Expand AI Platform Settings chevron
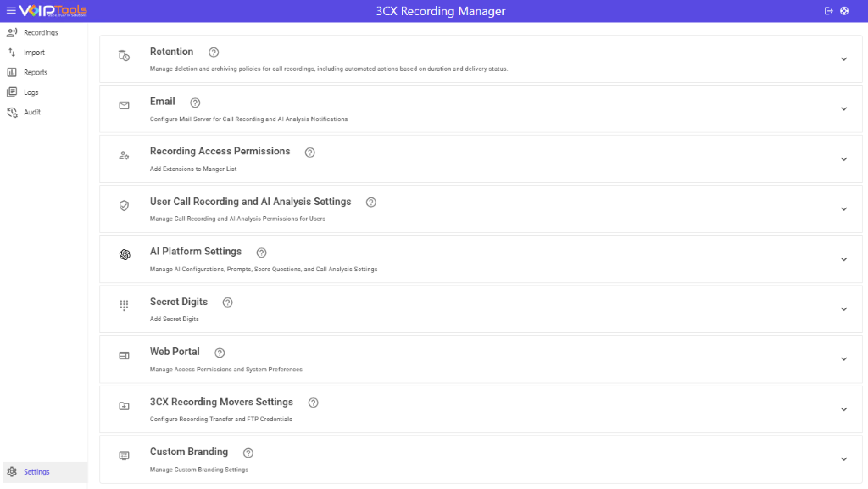Screen dimensions: 868x489 (x=843, y=259)
